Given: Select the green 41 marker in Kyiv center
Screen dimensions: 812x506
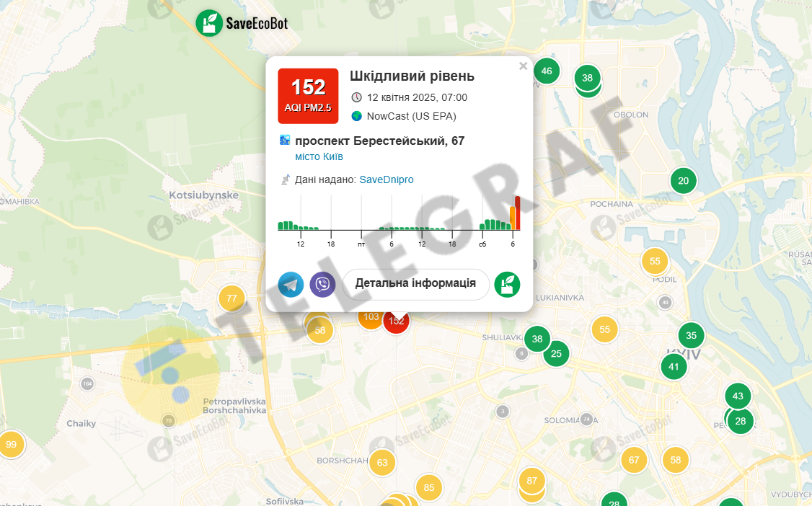Looking at the screenshot, I should (x=674, y=367).
